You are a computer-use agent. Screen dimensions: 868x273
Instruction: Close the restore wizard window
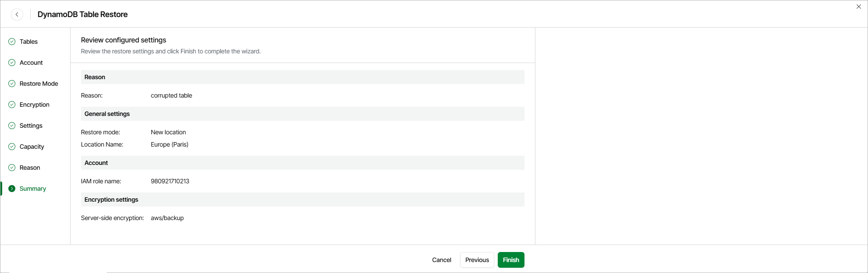click(x=858, y=7)
